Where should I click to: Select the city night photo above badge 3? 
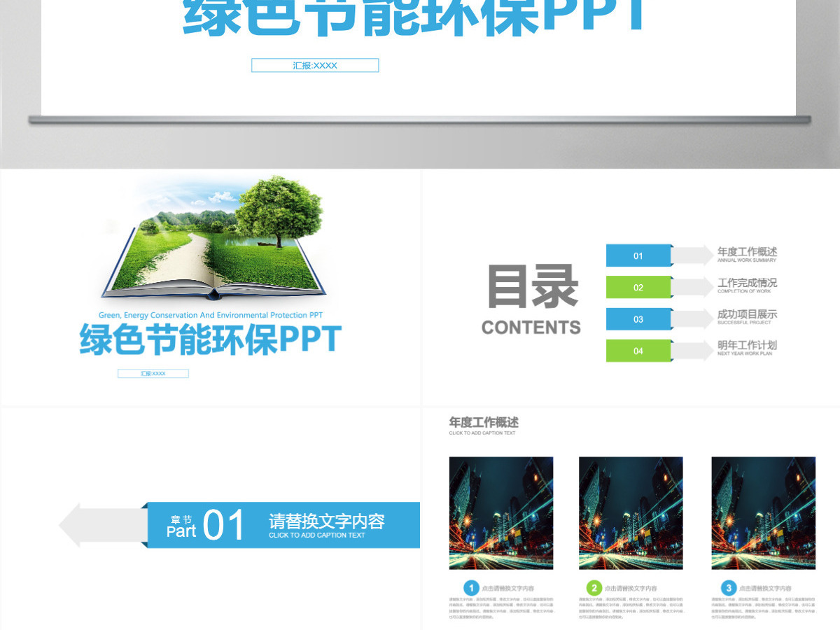pos(764,513)
